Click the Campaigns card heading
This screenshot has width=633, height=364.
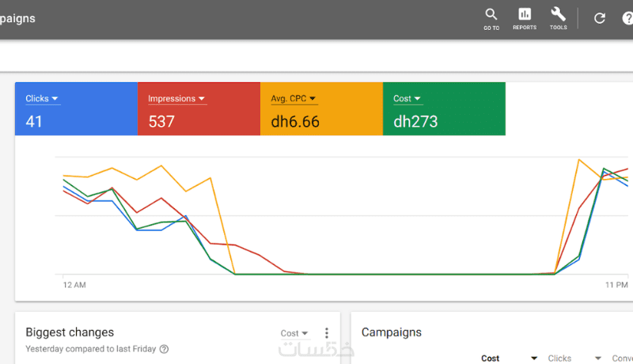coord(392,332)
